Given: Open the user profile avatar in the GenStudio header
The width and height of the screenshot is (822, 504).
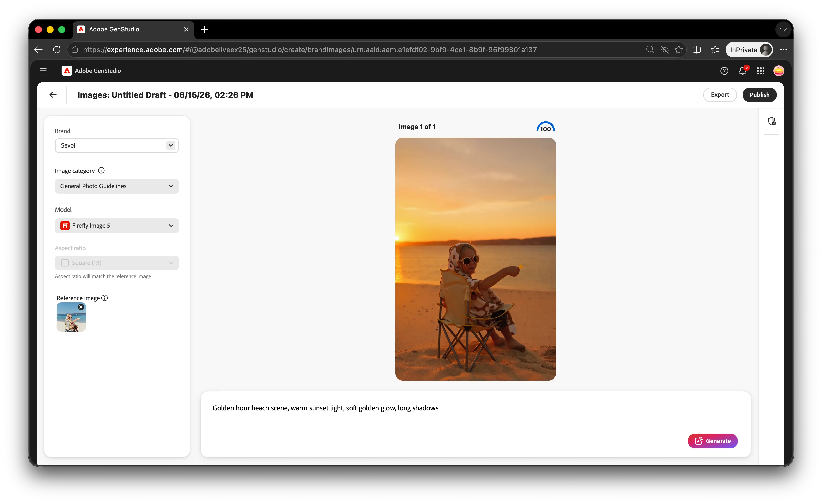Looking at the screenshot, I should click(x=779, y=71).
